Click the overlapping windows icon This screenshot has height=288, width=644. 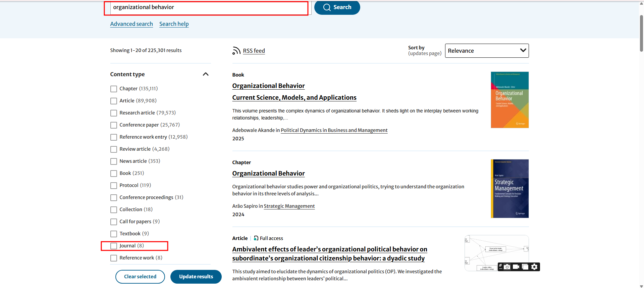[x=525, y=267]
